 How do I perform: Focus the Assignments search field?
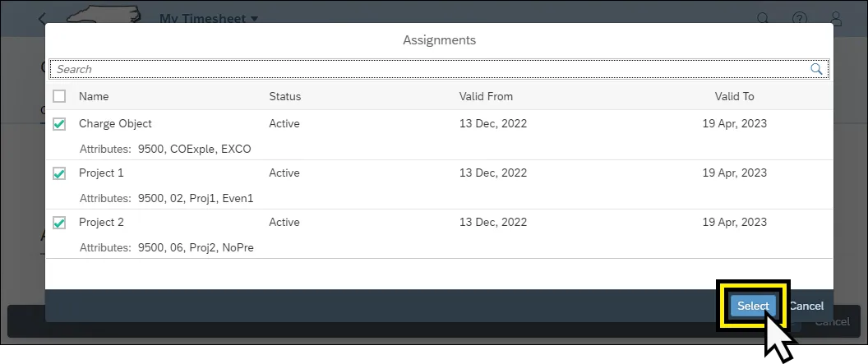pyautogui.click(x=427, y=70)
